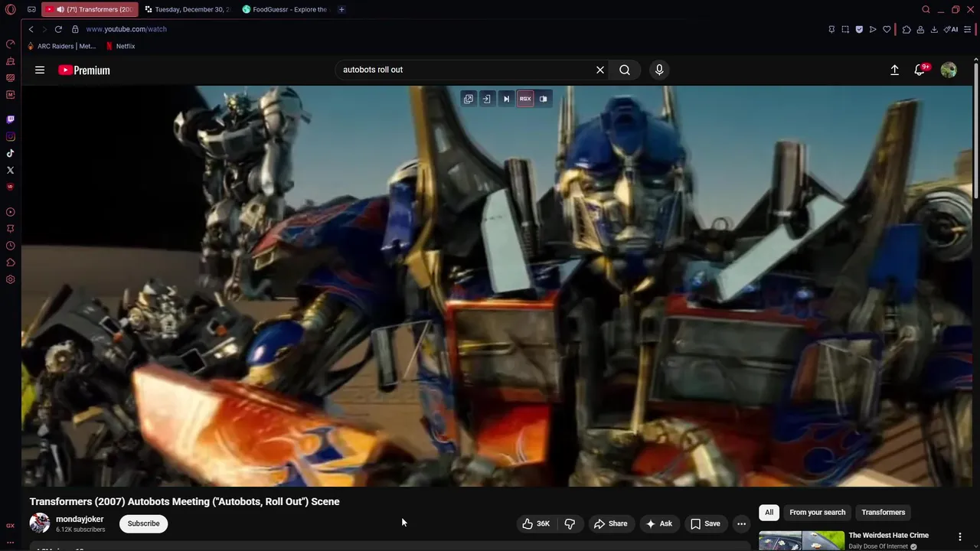This screenshot has width=980, height=551.
Task: Open mondayjoker channel avatar
Action: [x=40, y=523]
